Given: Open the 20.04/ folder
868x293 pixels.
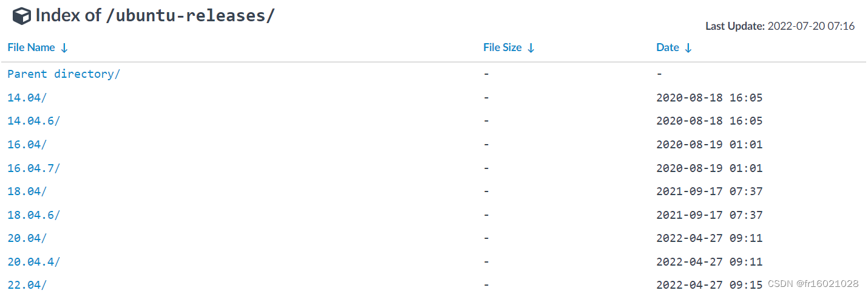Looking at the screenshot, I should coord(27,238).
